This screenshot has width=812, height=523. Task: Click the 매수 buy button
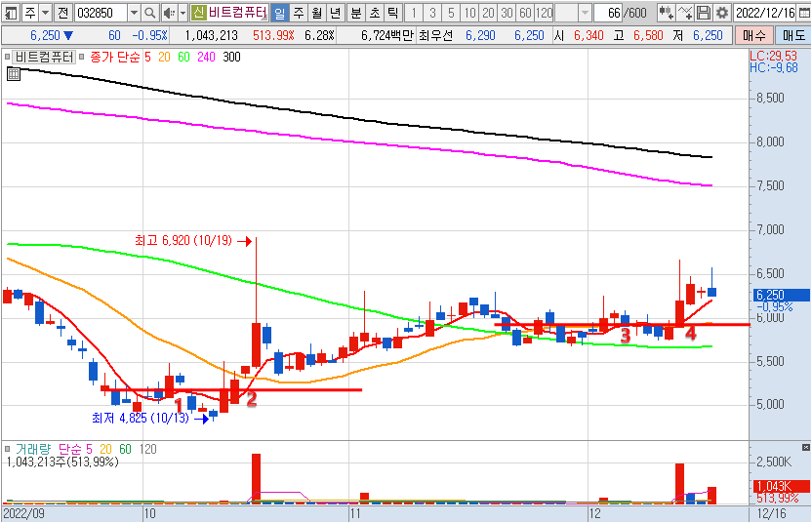(754, 35)
